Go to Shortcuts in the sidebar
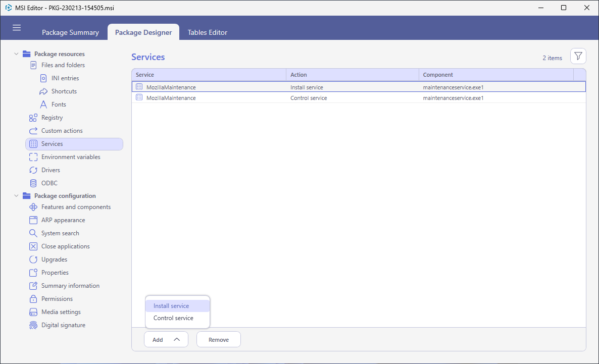Screen dimensions: 599x364 [x=64, y=91]
